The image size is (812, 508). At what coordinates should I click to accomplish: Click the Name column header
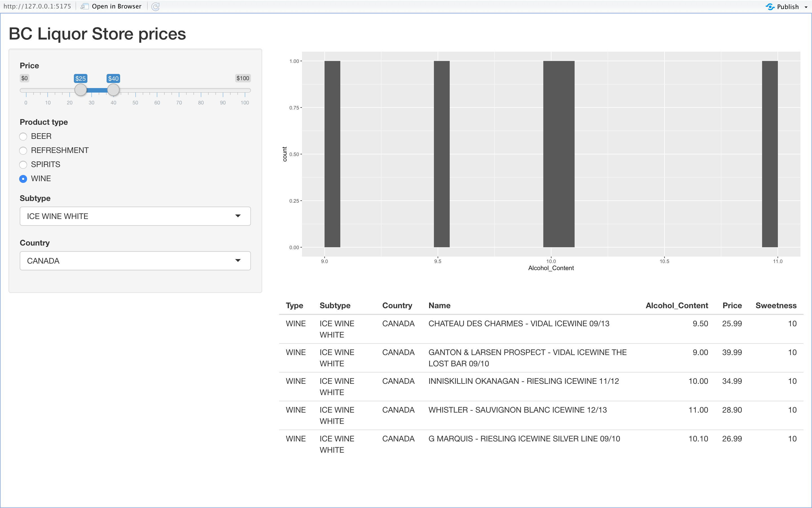pos(439,305)
